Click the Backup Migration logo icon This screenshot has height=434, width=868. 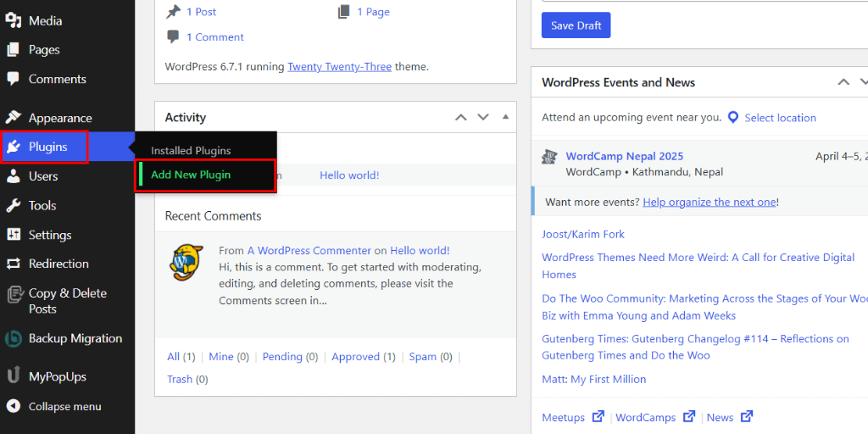click(14, 338)
